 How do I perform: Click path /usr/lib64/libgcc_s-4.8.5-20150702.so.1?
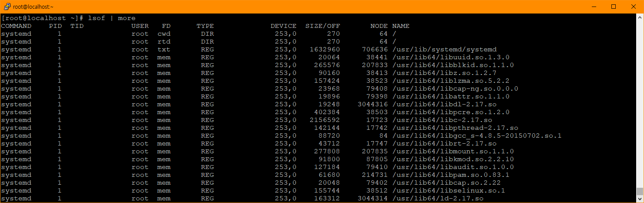click(x=477, y=135)
